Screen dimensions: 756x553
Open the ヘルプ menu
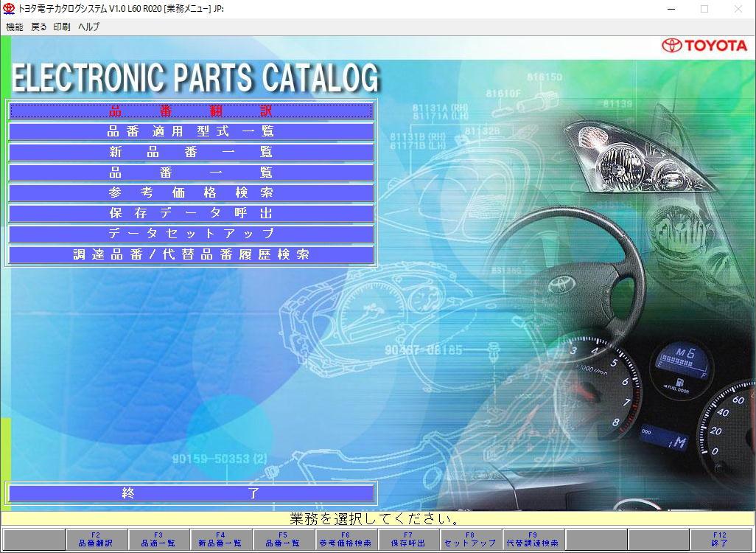[88, 27]
